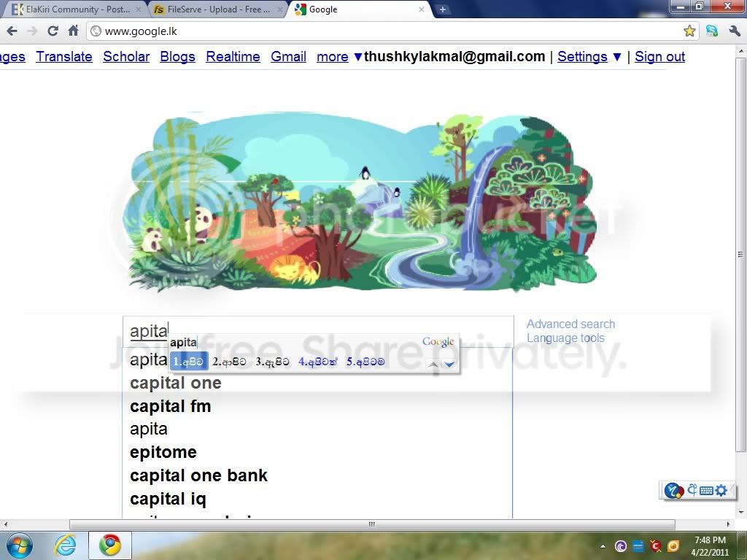Show the IME on-screen keyboard icon
747x560 pixels.
(706, 491)
